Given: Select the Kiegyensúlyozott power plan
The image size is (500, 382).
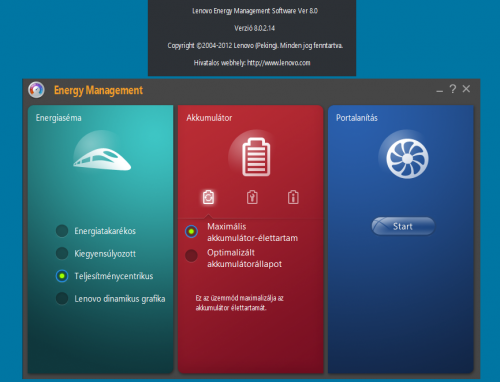Looking at the screenshot, I should click(x=96, y=253).
